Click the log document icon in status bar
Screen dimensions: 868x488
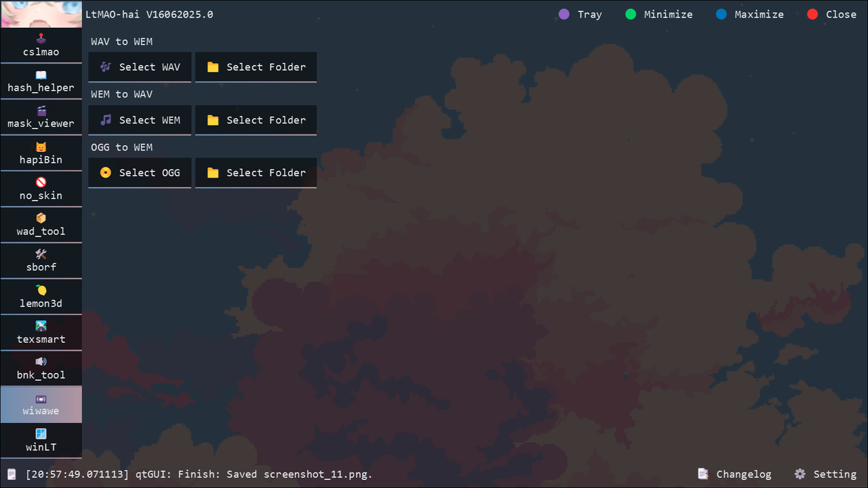point(12,474)
